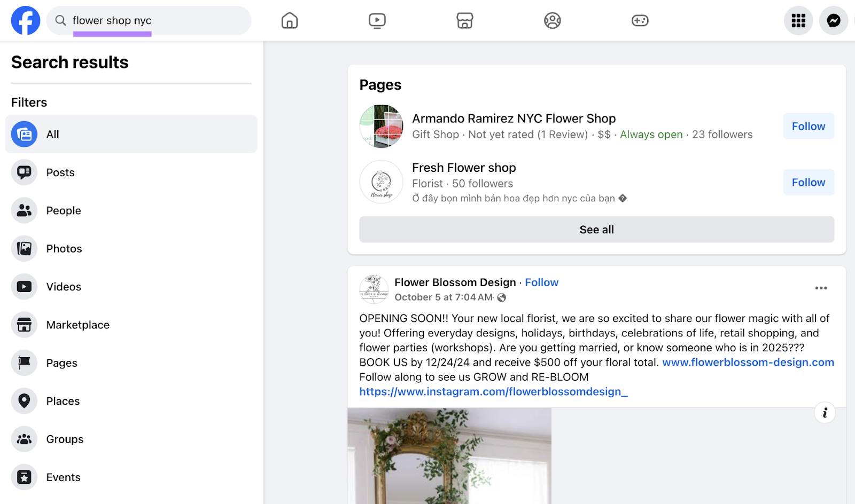Follow Armando Ramirez NYC Flower Shop
The height and width of the screenshot is (504, 855).
(808, 126)
